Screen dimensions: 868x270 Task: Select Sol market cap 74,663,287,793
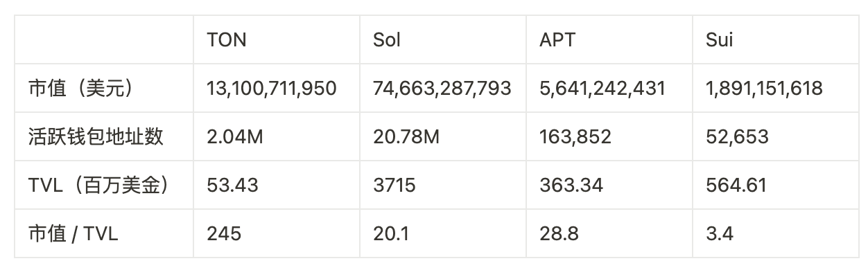pos(442,89)
